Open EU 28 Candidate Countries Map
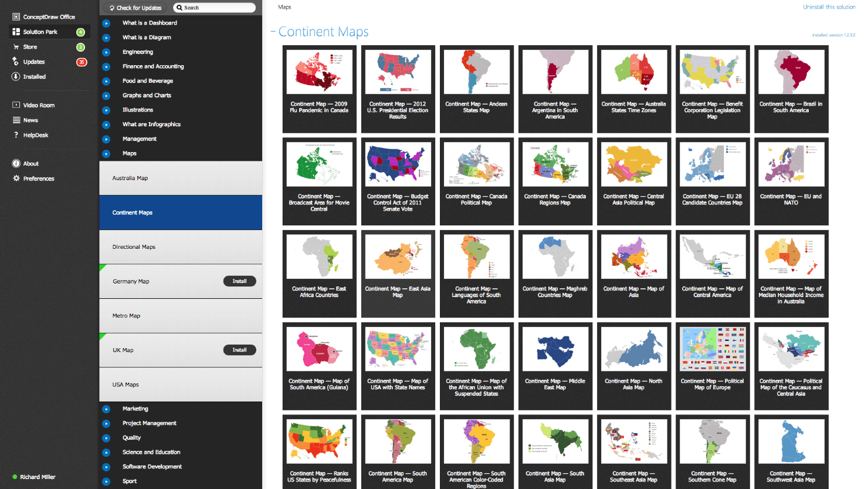 point(712,181)
